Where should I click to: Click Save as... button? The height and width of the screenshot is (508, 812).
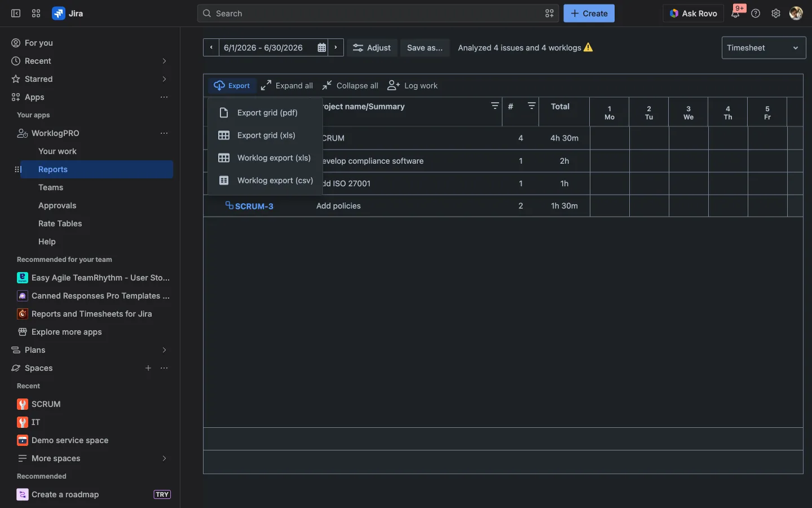425,48
